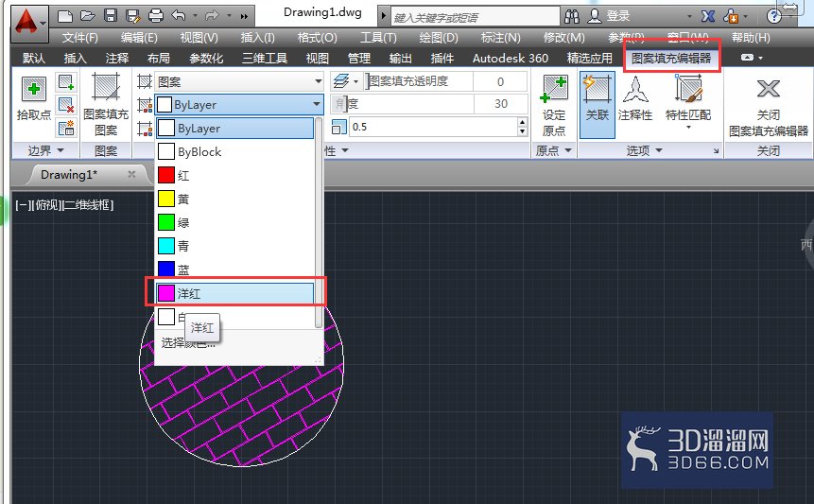Click the keyword search input field
Image resolution: width=814 pixels, height=504 pixels.
pyautogui.click(x=475, y=17)
